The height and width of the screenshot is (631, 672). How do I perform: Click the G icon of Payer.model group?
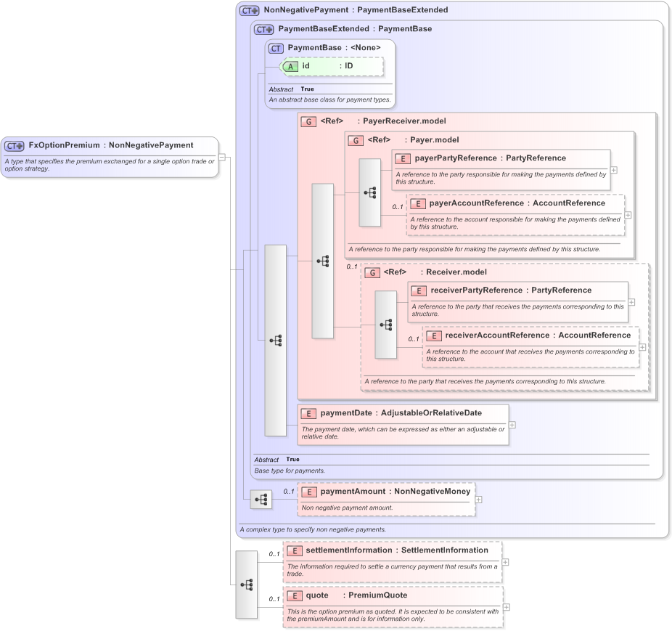[x=356, y=139]
